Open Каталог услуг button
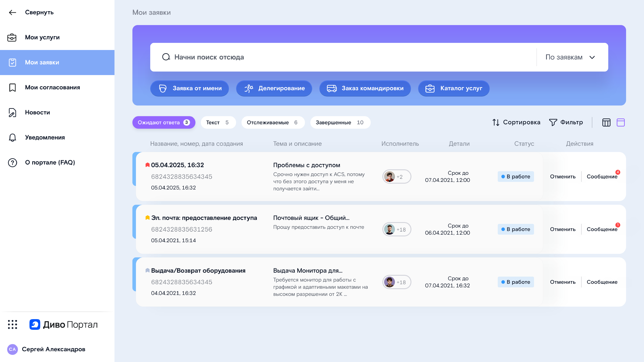 [x=454, y=88]
